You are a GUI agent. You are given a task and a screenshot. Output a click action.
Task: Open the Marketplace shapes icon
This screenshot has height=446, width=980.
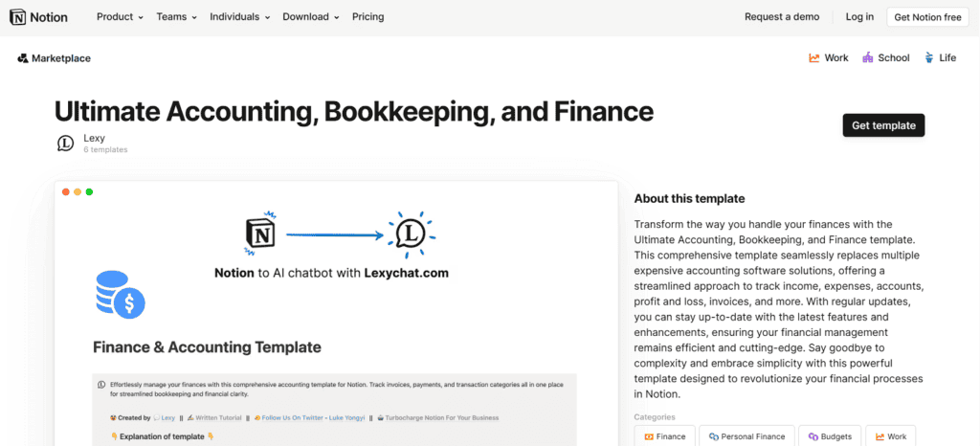tap(23, 58)
